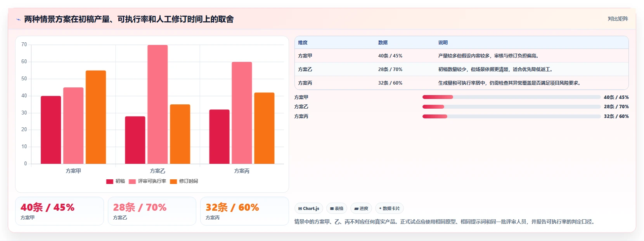Open the 28条 / 70% 方案乙 data card
Screen dimensions: 644x241
pos(152,211)
